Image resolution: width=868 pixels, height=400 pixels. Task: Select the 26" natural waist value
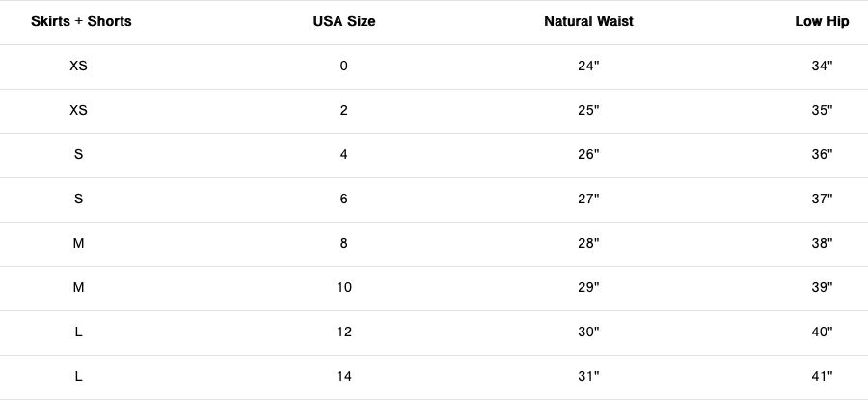(588, 154)
